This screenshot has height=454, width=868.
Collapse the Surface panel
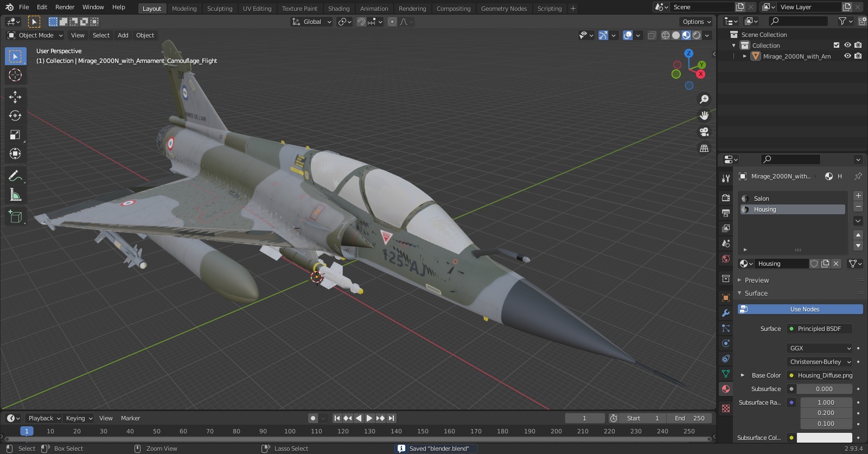[x=756, y=293]
